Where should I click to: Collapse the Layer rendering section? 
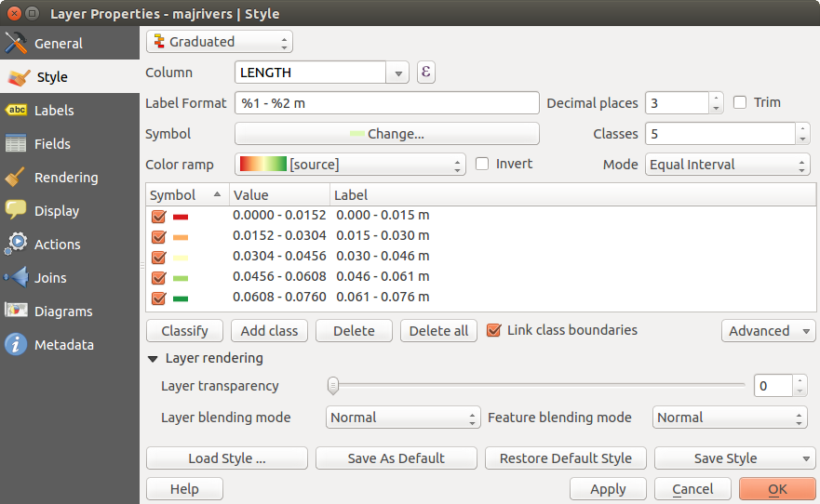153,359
